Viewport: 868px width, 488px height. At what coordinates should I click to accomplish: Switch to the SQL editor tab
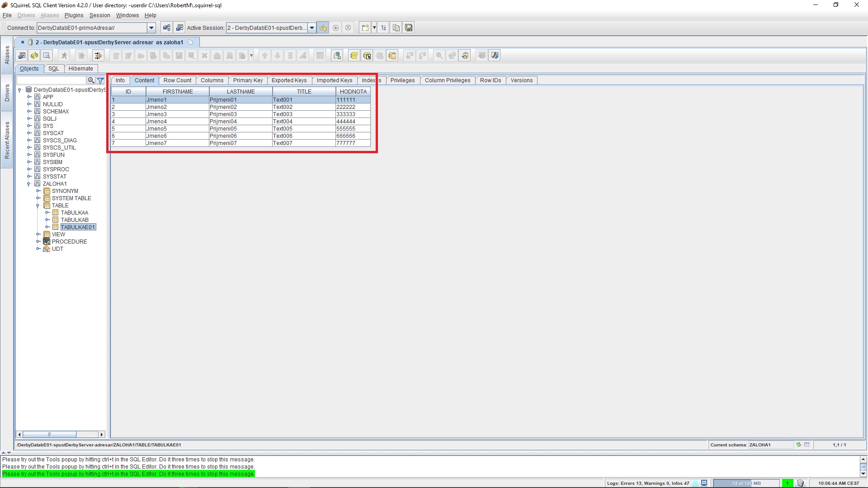53,68
